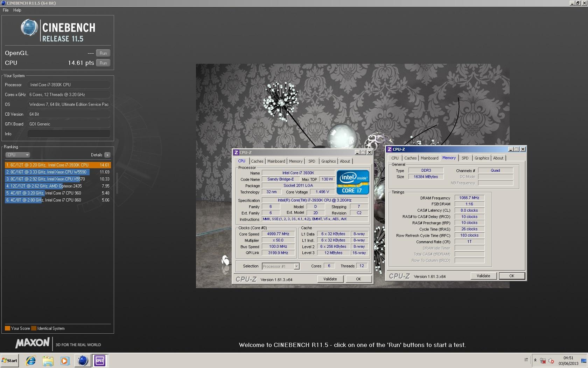Screen dimensions: 588x368
Task: Switch to Memory tab in left CPU-Z
Action: pyautogui.click(x=296, y=161)
